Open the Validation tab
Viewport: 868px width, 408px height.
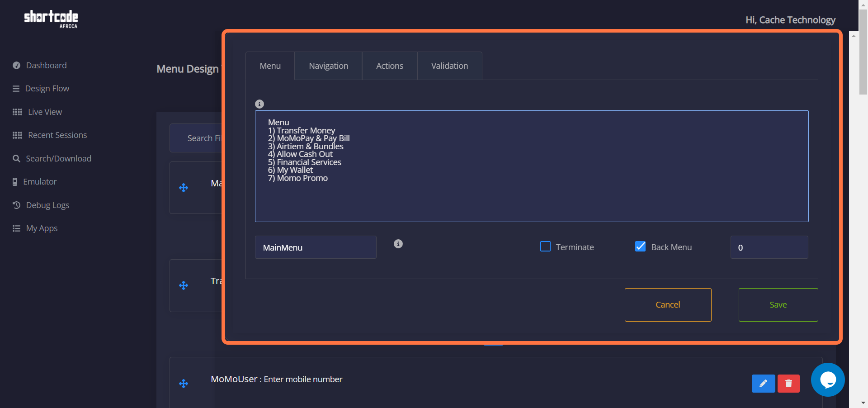[450, 66]
